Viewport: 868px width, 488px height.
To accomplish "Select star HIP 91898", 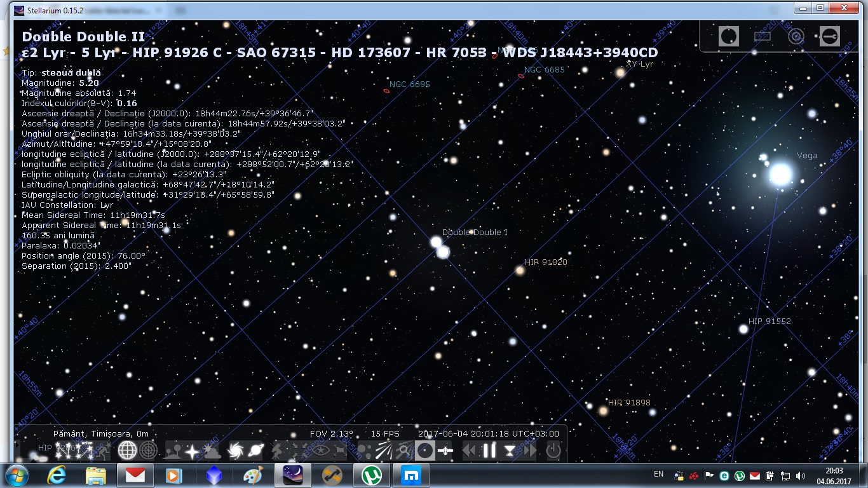I will tap(603, 411).
